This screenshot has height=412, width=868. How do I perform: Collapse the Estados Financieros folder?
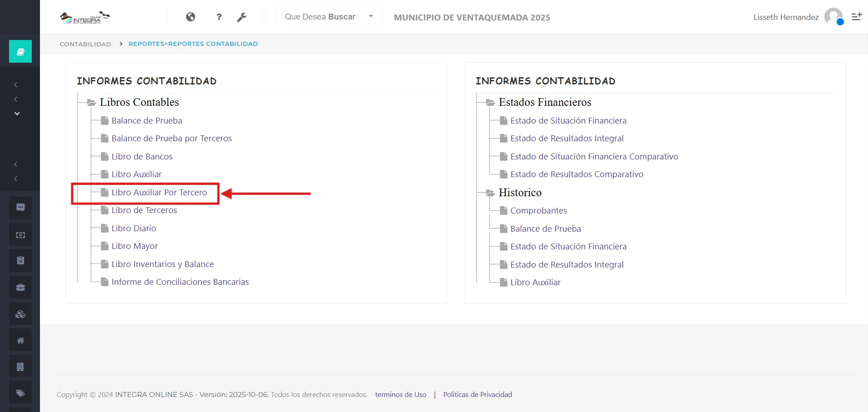pos(490,103)
